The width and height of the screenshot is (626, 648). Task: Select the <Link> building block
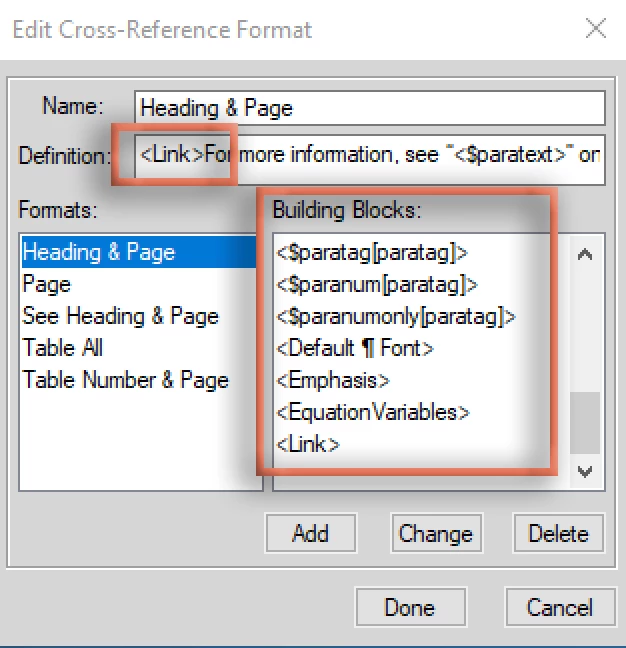click(x=308, y=444)
